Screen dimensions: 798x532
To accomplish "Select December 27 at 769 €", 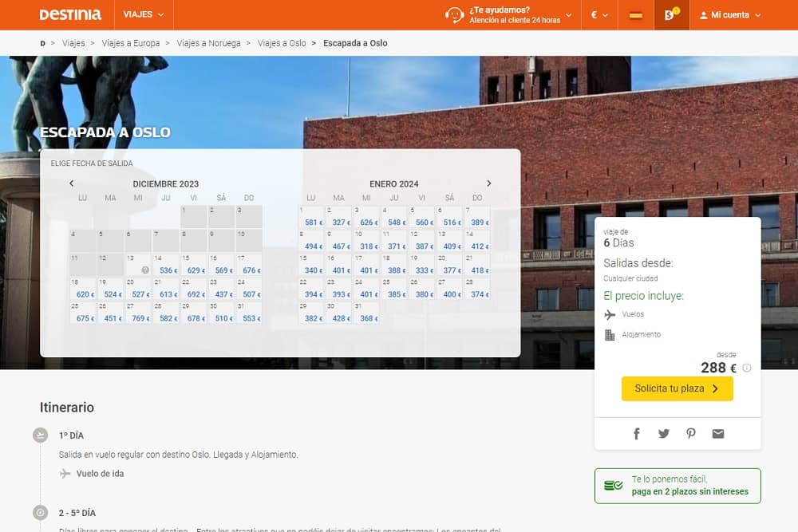I will (x=138, y=313).
